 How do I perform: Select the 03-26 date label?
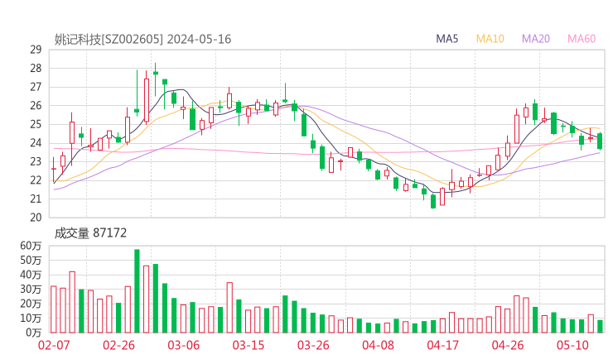point(313,345)
